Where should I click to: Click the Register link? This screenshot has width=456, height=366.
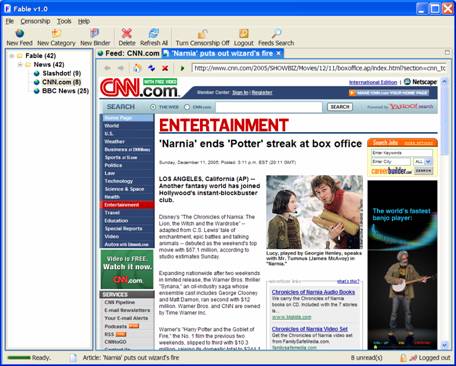pos(262,92)
